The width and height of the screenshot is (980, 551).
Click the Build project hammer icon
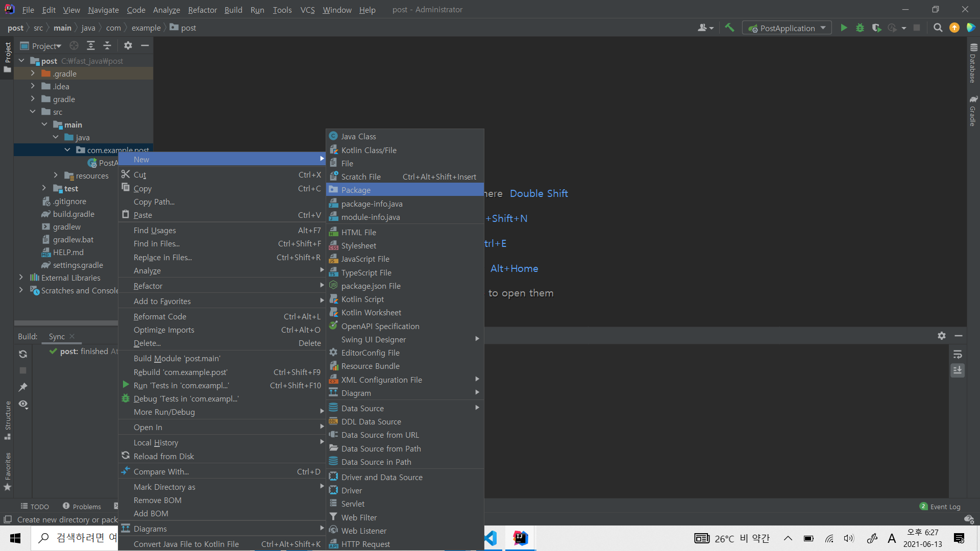pos(729,28)
